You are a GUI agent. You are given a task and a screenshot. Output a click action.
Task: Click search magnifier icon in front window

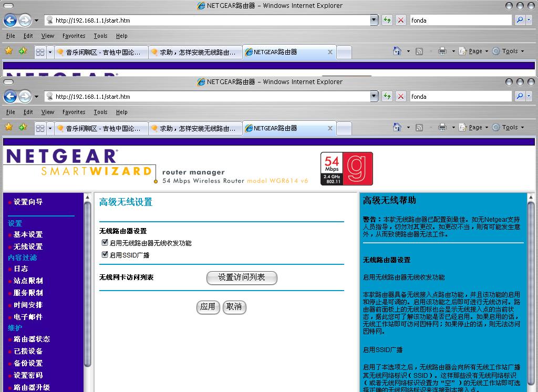point(519,96)
